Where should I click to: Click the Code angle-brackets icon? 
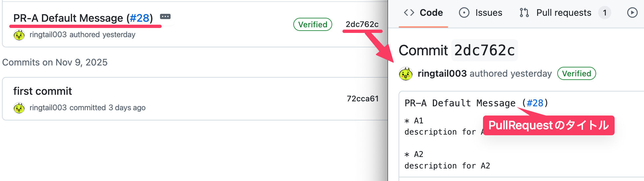coord(409,13)
